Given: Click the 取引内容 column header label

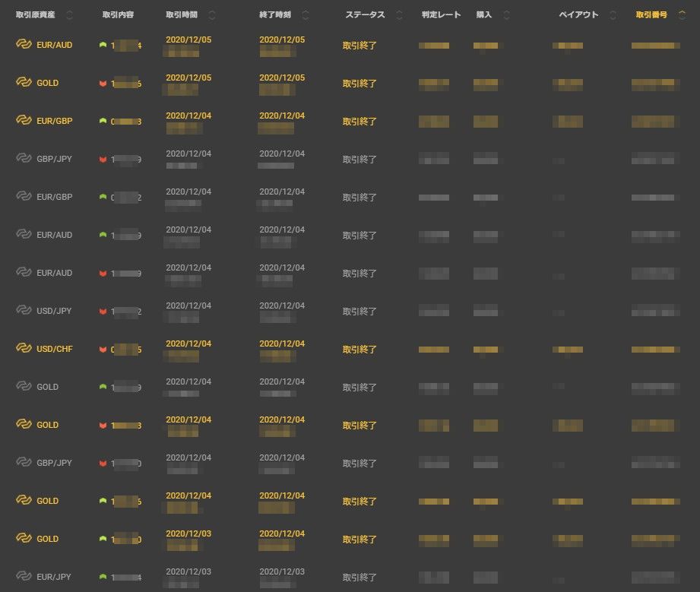Looking at the screenshot, I should point(118,15).
